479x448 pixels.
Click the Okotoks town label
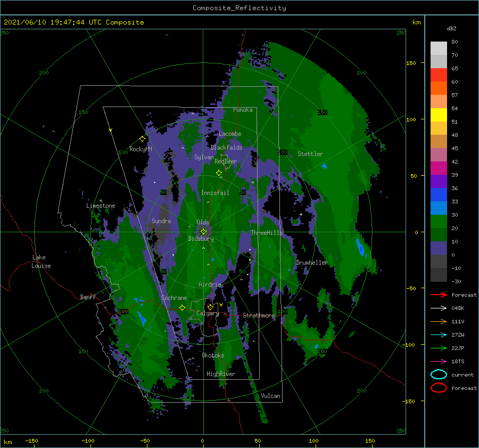coord(213,355)
